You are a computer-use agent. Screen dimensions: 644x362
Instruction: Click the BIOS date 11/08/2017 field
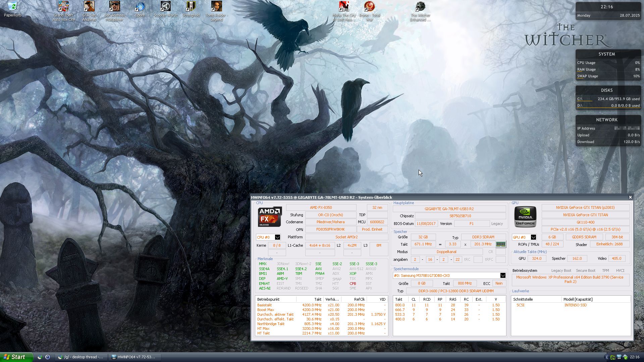coord(426,224)
